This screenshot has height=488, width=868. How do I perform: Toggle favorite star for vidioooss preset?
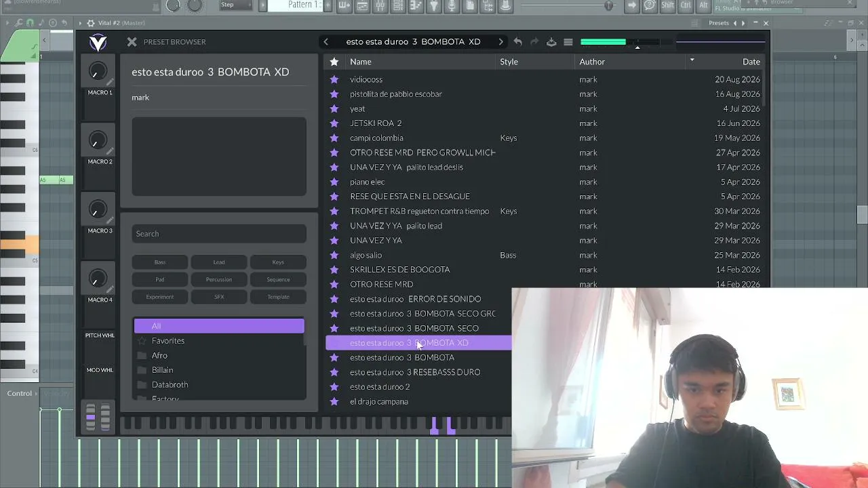click(334, 79)
